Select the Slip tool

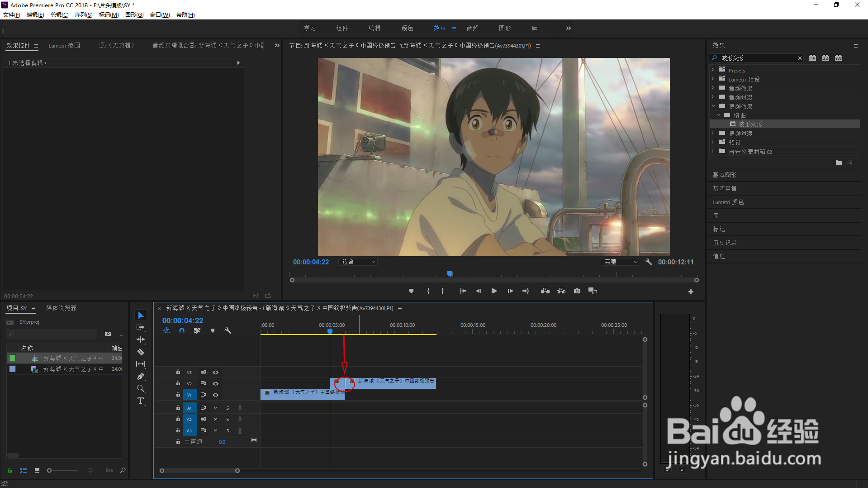(x=141, y=364)
